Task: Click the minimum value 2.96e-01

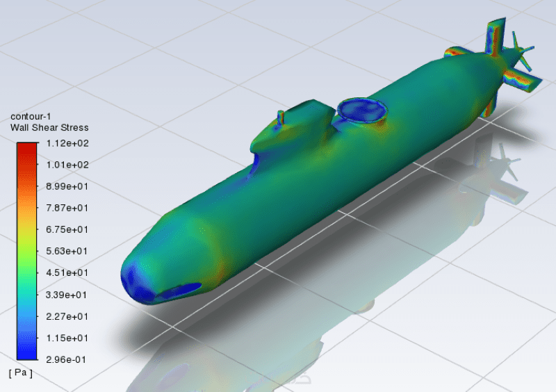Action: 66,360
